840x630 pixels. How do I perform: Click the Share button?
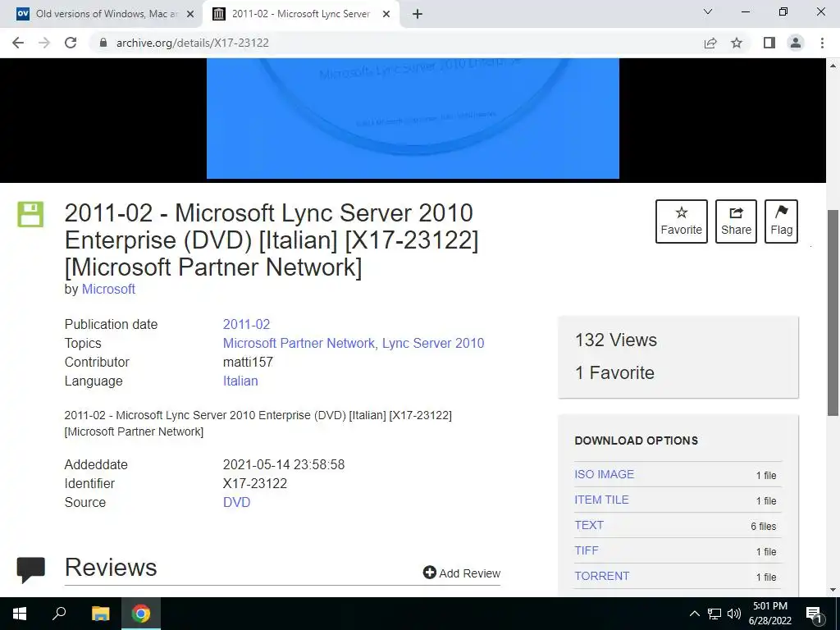click(736, 221)
